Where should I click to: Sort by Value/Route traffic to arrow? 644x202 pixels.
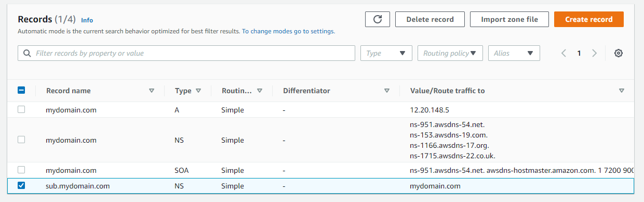(x=622, y=91)
